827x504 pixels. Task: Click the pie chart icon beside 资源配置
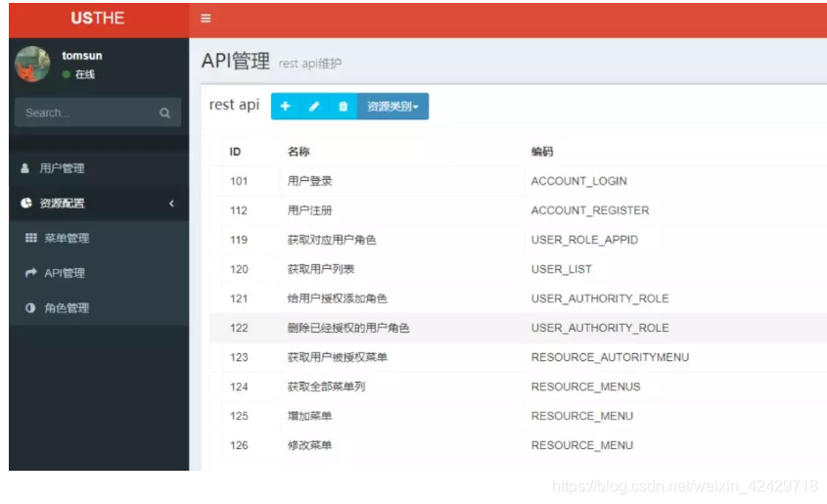[25, 203]
